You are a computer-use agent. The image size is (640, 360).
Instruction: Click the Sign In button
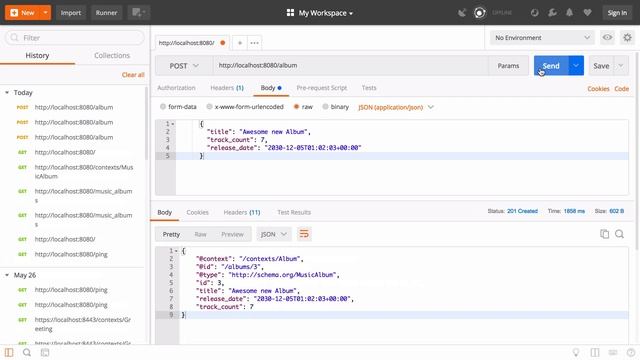coord(617,13)
